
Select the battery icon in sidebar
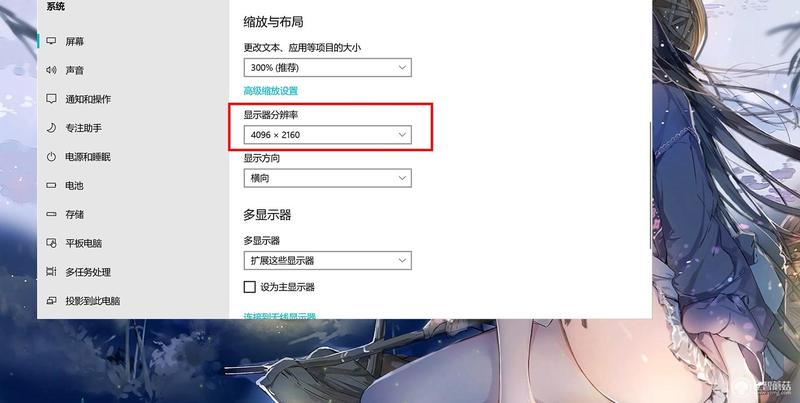[x=51, y=186]
